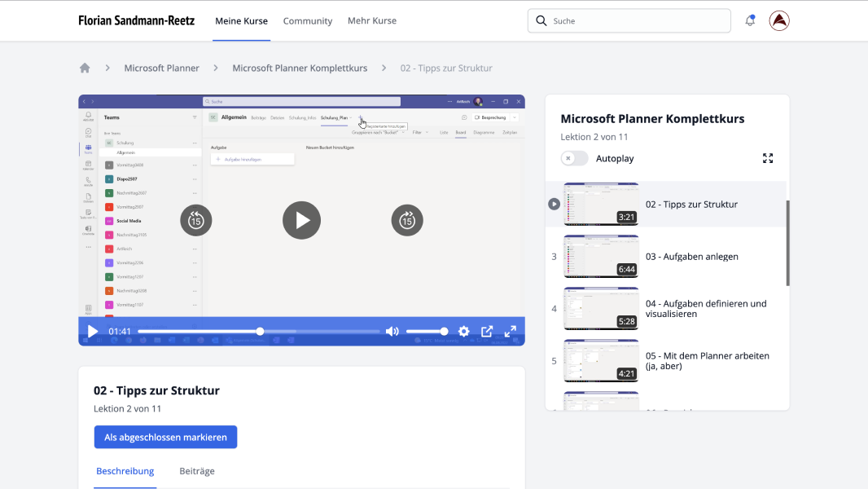Click thumbnail of lesson 03 with 6:44 duration
868x489 pixels.
[x=601, y=257]
